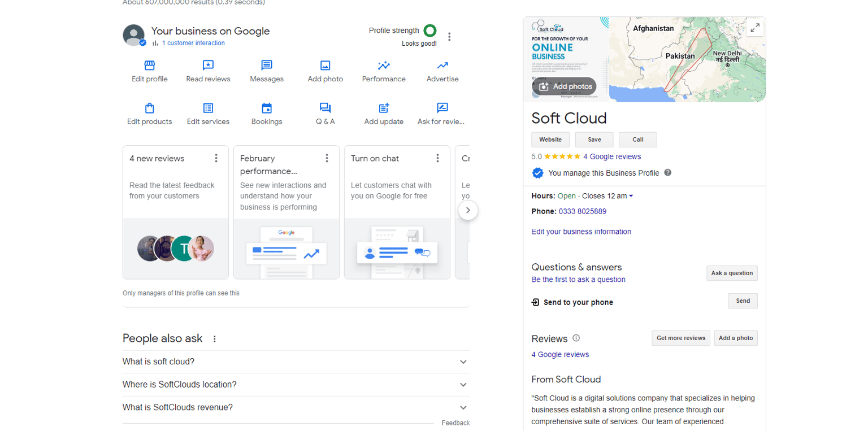Click the 'From Soft Cloud' heading
This screenshot has width=868, height=431.
pos(566,380)
